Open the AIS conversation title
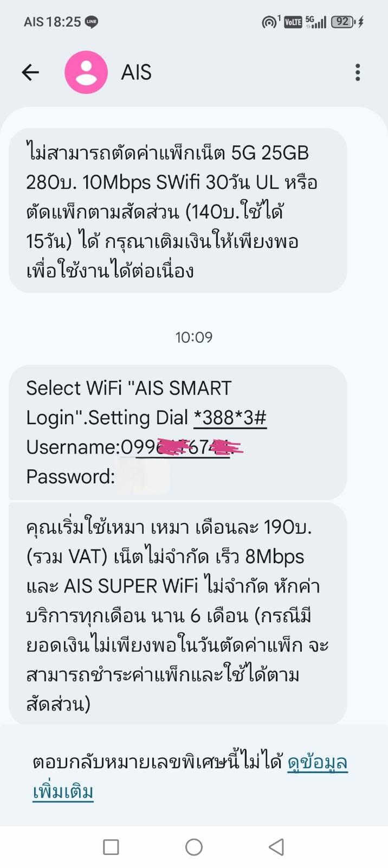 pyautogui.click(x=136, y=72)
